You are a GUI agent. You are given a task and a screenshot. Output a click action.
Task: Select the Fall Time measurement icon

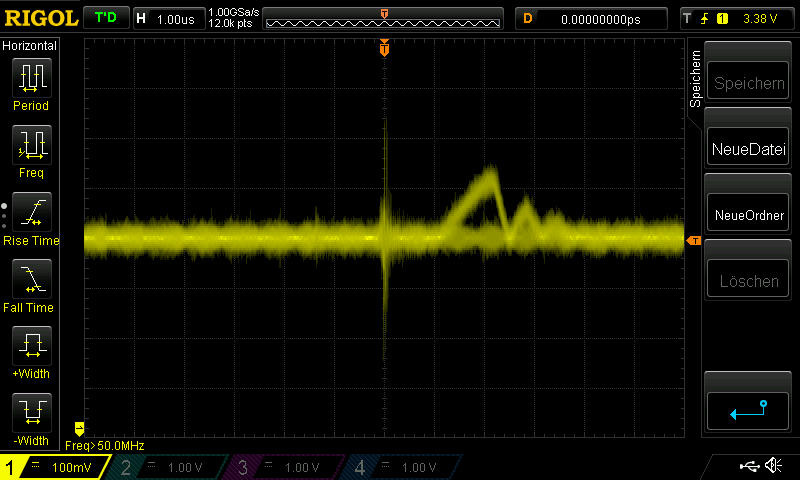(32, 279)
